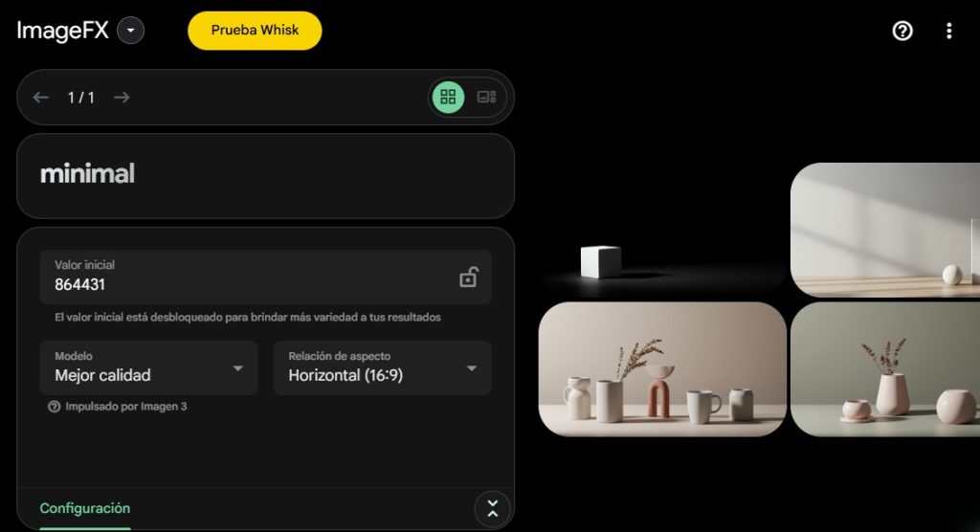Go to next prompt with right arrow
The height and width of the screenshot is (532, 980).
click(122, 98)
